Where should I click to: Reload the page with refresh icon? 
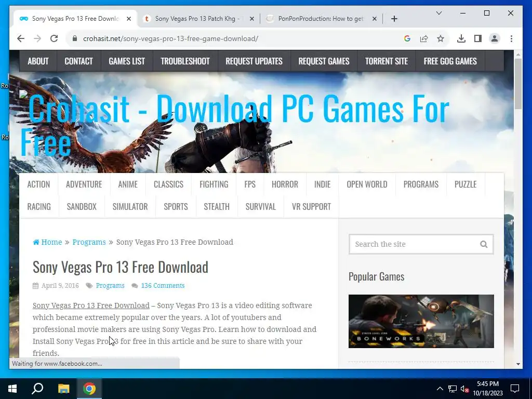click(54, 38)
